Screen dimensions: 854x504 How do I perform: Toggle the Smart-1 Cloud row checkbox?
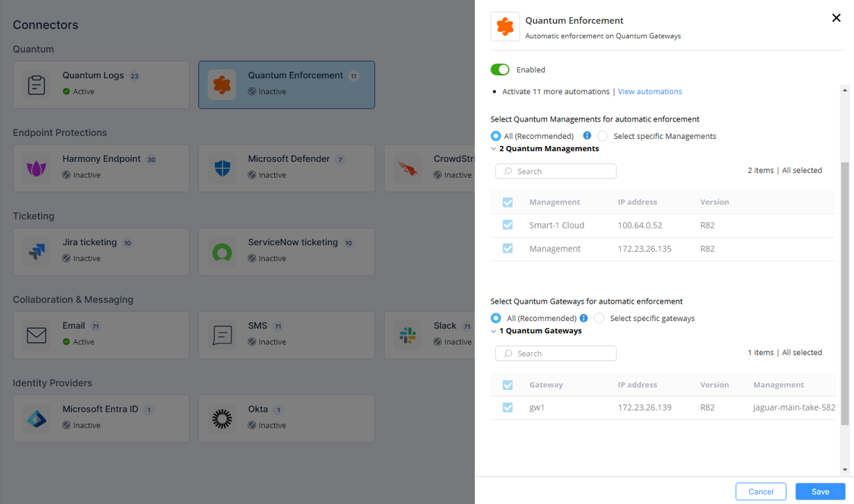[x=507, y=225]
